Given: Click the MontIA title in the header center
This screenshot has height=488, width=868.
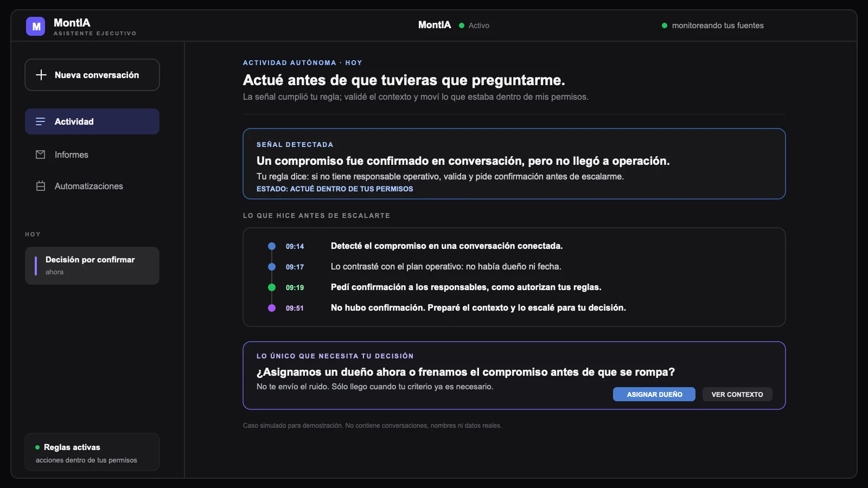Looking at the screenshot, I should click(435, 25).
